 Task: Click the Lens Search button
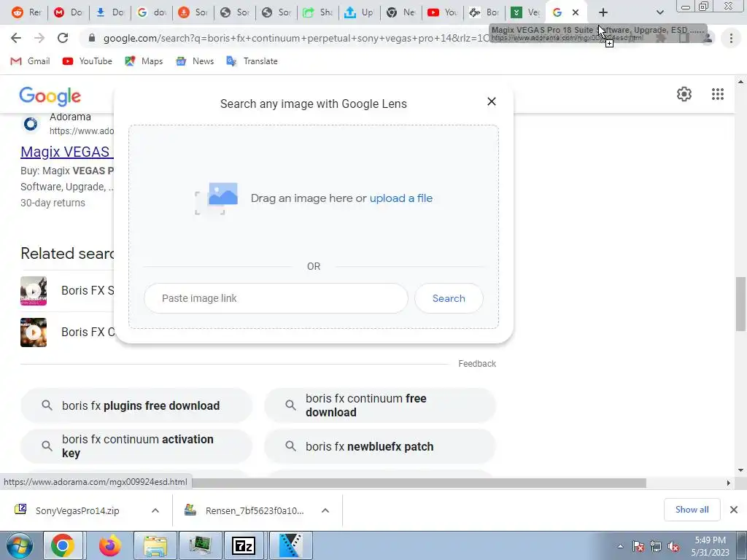pyautogui.click(x=449, y=298)
